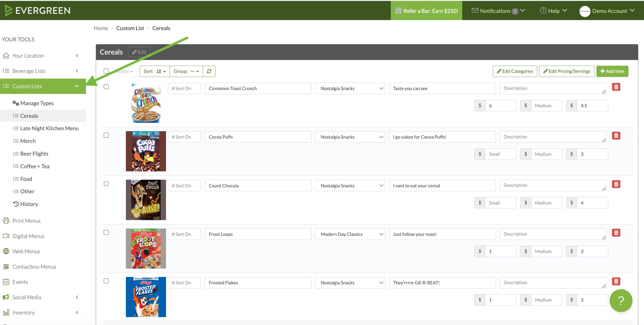The height and width of the screenshot is (325, 644).
Task: Delete the Cinnamon Toast Crunch item
Action: pyautogui.click(x=616, y=87)
